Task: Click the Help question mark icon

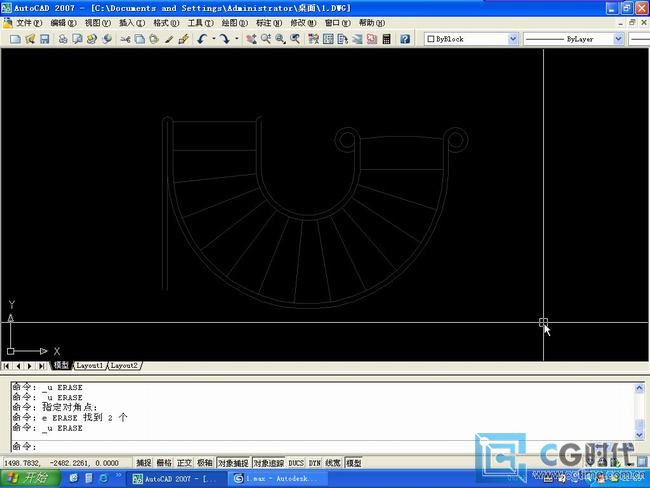Action: pos(405,39)
